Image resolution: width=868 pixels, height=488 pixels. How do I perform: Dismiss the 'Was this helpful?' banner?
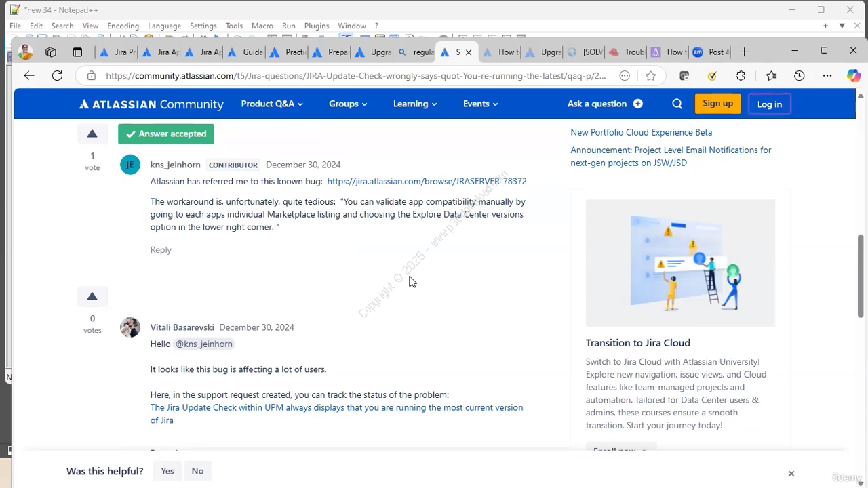click(x=791, y=474)
